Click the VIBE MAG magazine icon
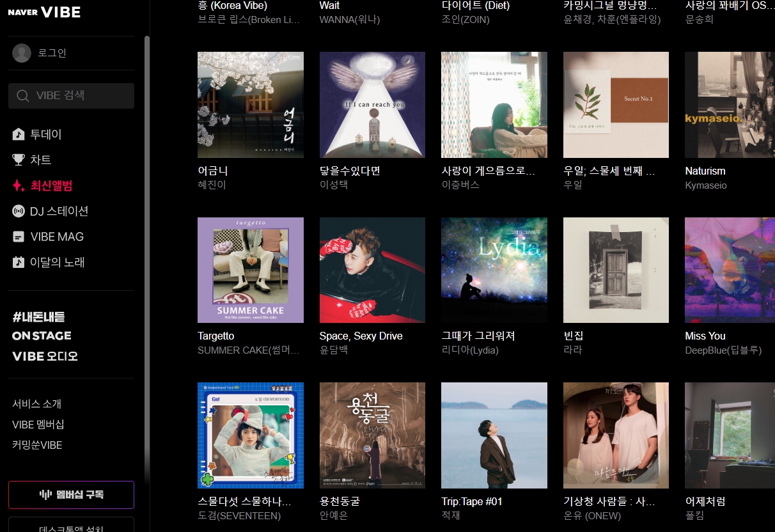 coord(19,237)
